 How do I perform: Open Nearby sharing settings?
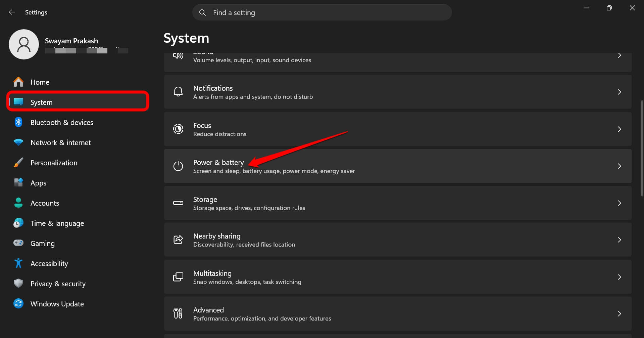click(397, 240)
